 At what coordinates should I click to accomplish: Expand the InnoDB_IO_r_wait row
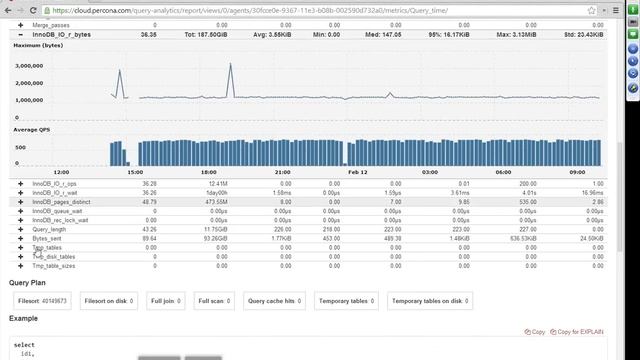[20, 193]
